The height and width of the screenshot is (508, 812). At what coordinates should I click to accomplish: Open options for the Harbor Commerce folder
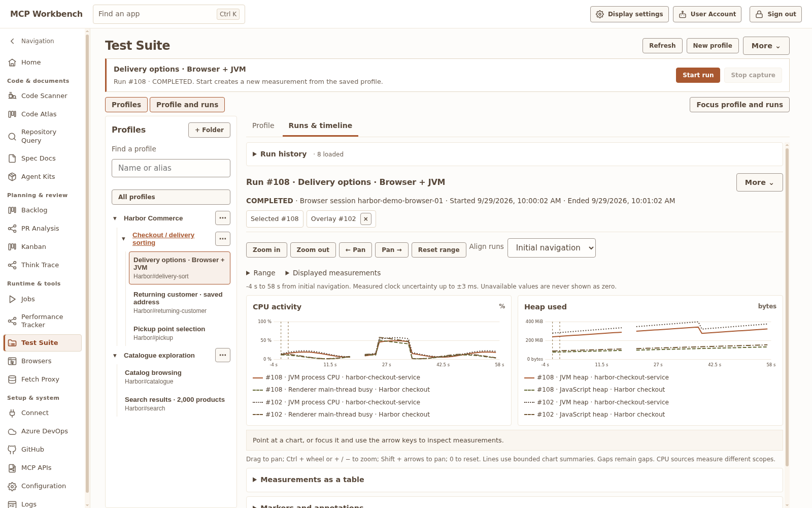click(x=223, y=218)
